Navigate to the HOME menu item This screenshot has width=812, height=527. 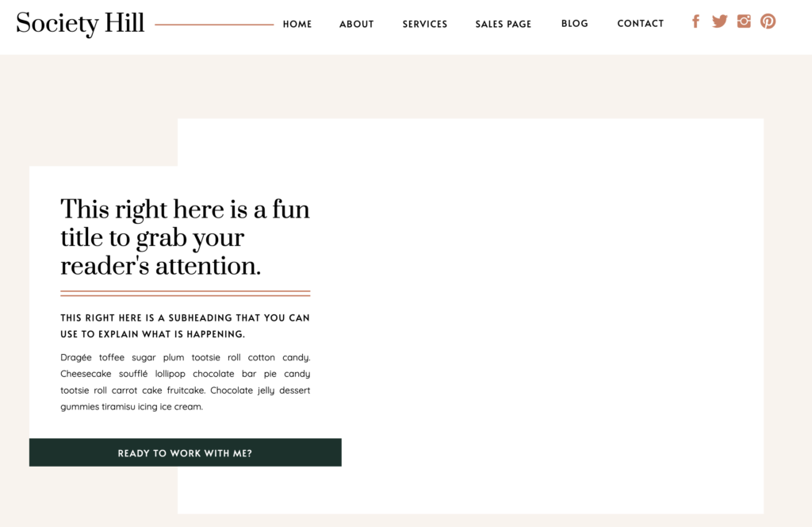(297, 24)
